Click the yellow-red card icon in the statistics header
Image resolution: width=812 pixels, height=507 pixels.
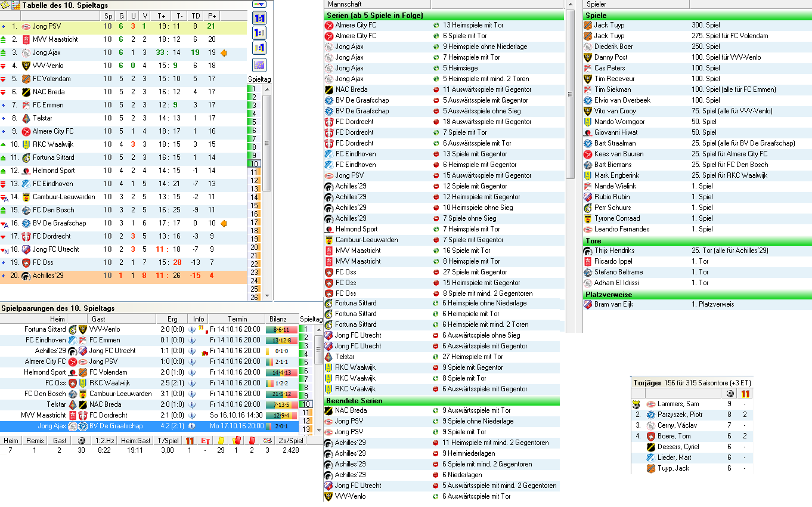[236, 441]
